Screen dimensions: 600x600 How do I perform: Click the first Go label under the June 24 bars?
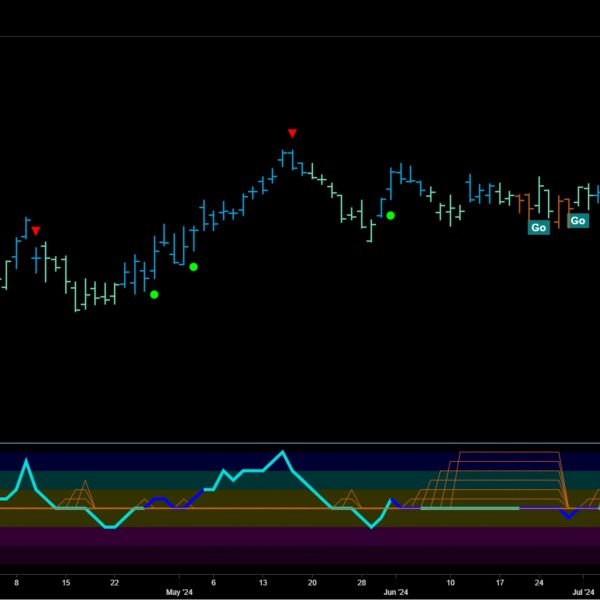[x=538, y=228]
